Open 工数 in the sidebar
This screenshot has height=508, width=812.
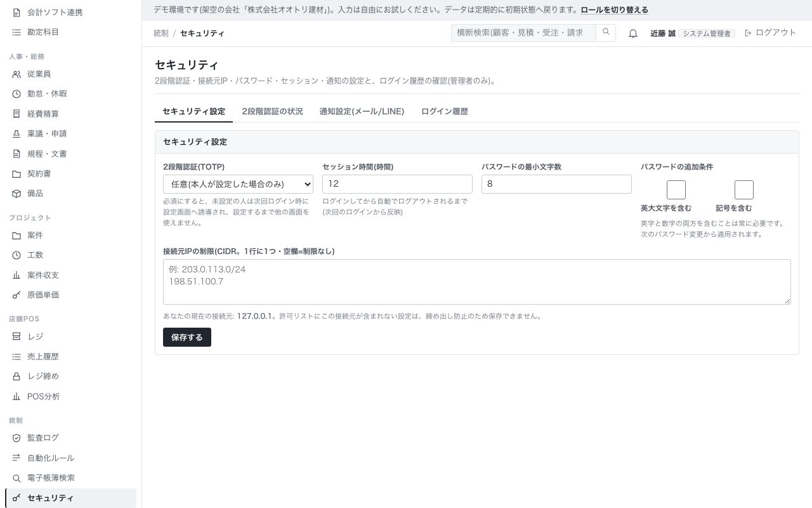tap(70, 255)
